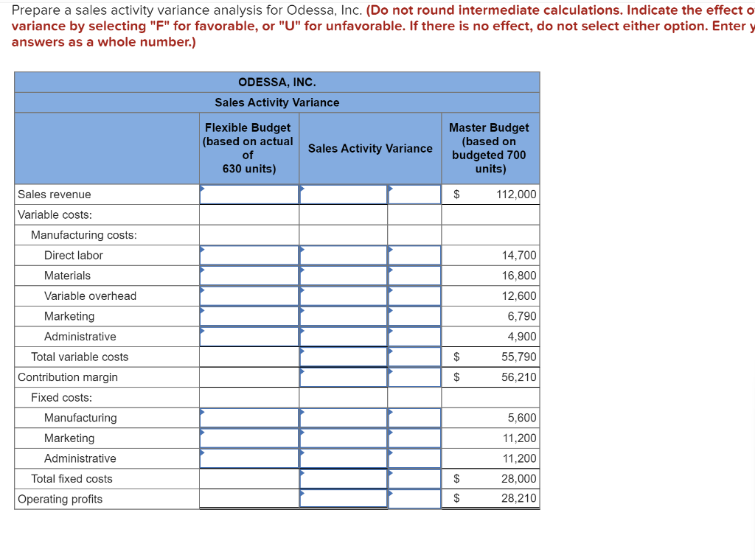Screen dimensions: 755x560
Task: Click Operating profits variance amount cell
Action: click(344, 499)
